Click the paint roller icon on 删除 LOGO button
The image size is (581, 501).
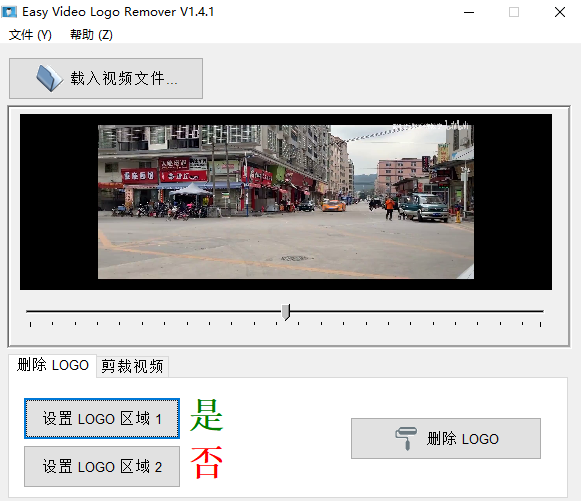(406, 439)
